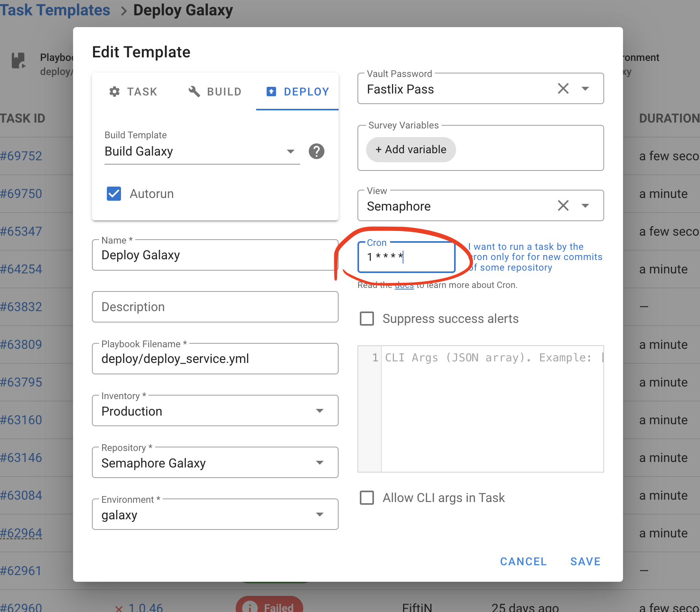Clear the Vault Password selection
This screenshot has width=700, height=612.
coord(563,89)
